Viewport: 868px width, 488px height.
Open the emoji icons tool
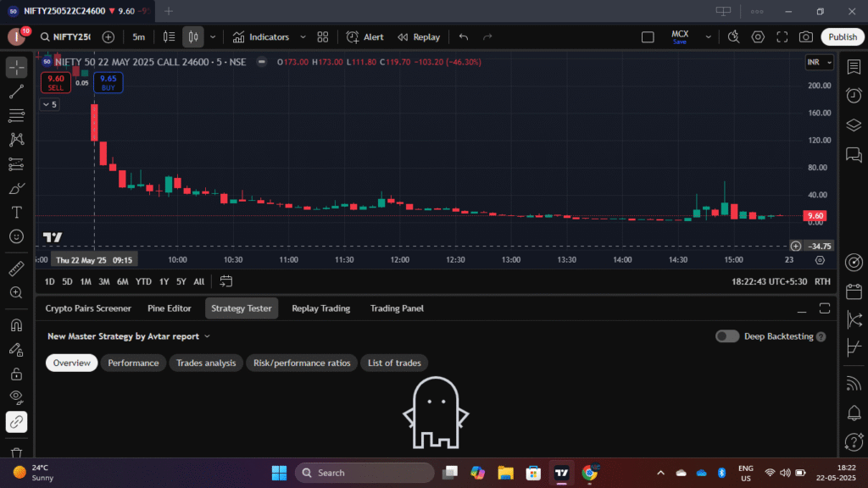click(17, 237)
